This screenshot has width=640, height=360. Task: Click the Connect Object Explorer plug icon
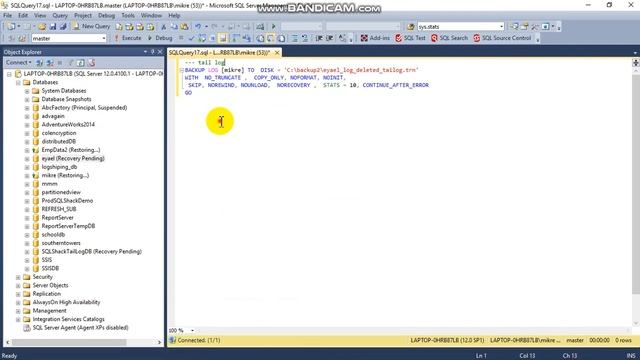(39, 63)
